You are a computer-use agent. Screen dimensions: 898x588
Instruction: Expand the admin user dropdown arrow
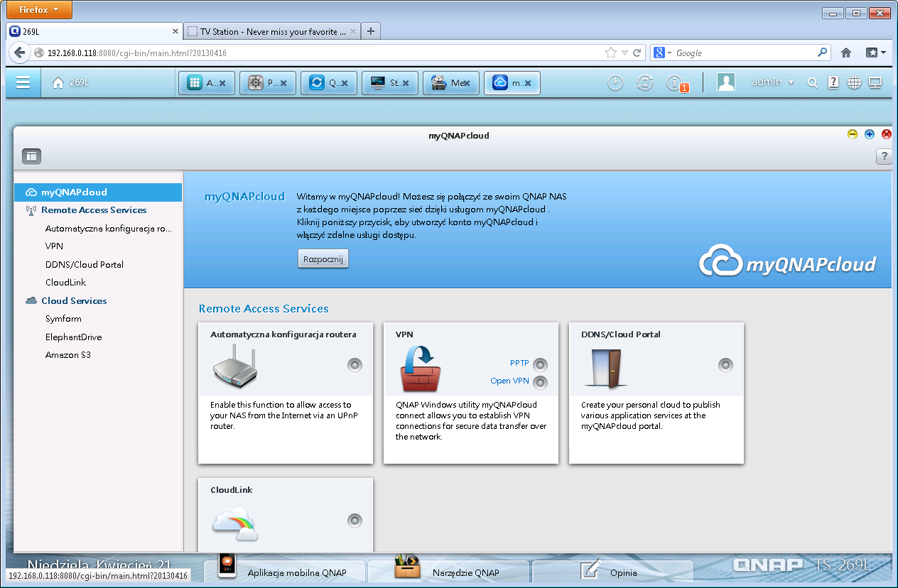point(791,82)
